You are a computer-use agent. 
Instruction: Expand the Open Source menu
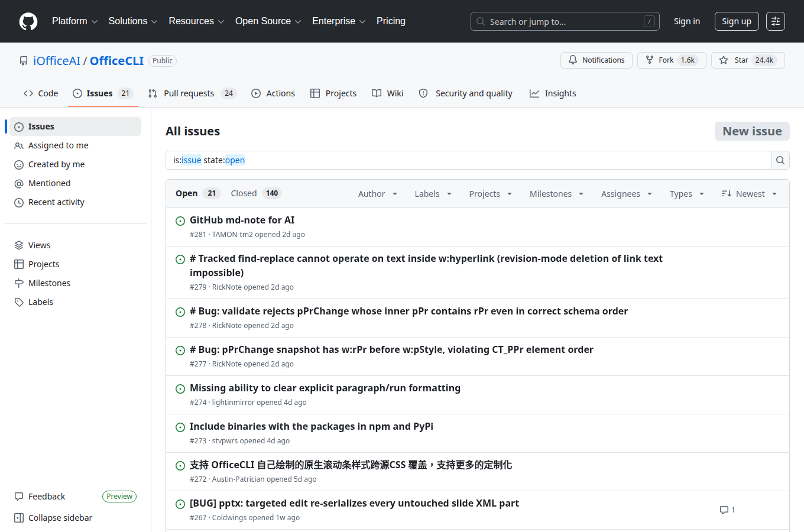(268, 21)
